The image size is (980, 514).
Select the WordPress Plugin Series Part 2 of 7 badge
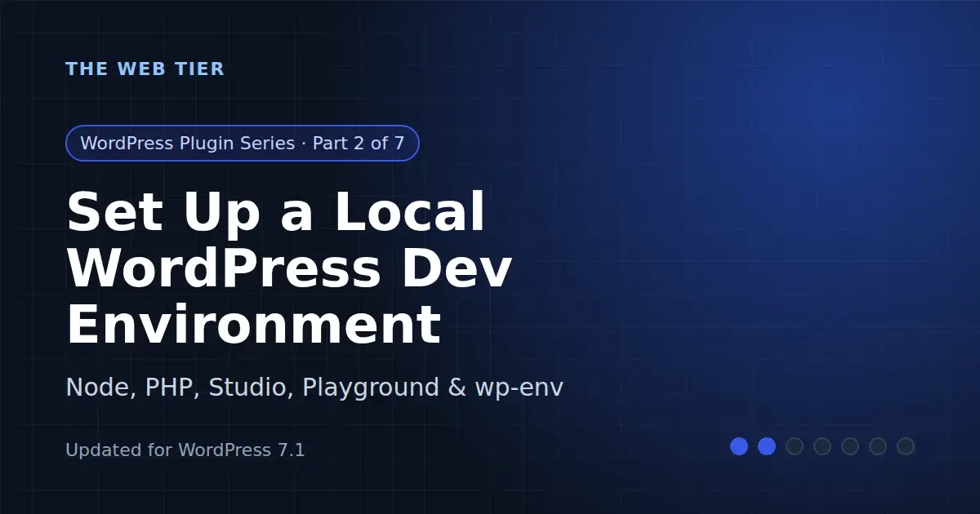243,144
